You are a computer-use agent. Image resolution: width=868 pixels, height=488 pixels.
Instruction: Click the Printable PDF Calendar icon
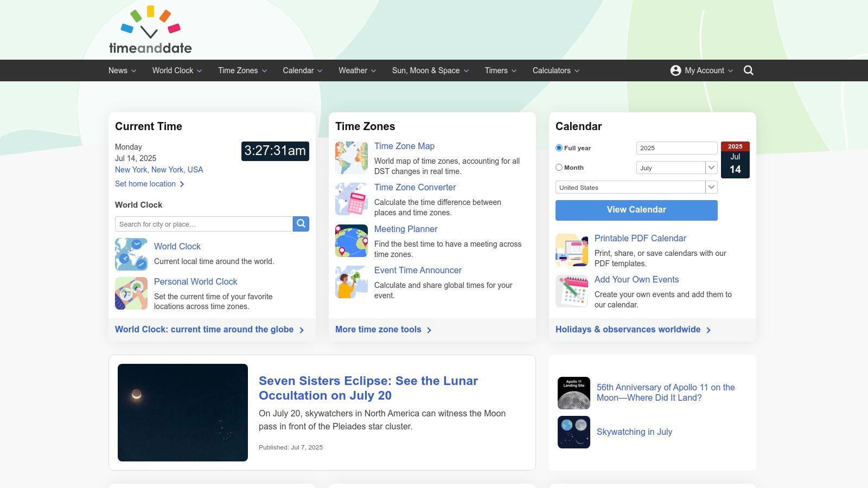(x=572, y=250)
